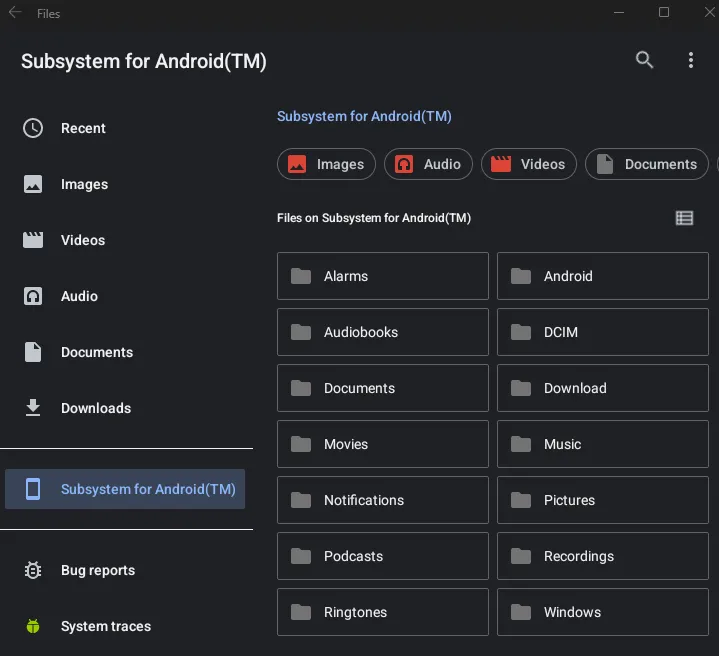Viewport: 719px width, 656px height.
Task: Select Bug reports label in sidebar
Action: click(x=98, y=570)
